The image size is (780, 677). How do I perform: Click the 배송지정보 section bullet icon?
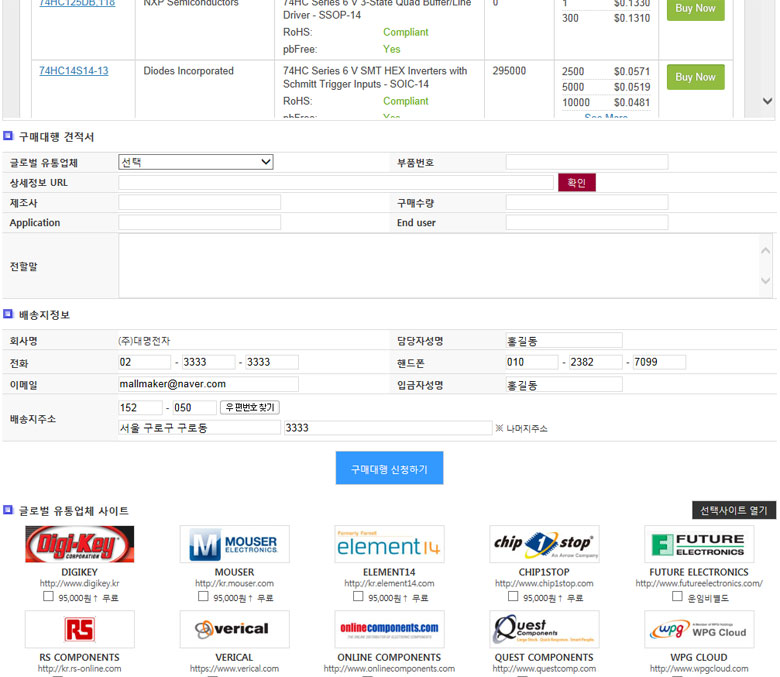[x=8, y=314]
